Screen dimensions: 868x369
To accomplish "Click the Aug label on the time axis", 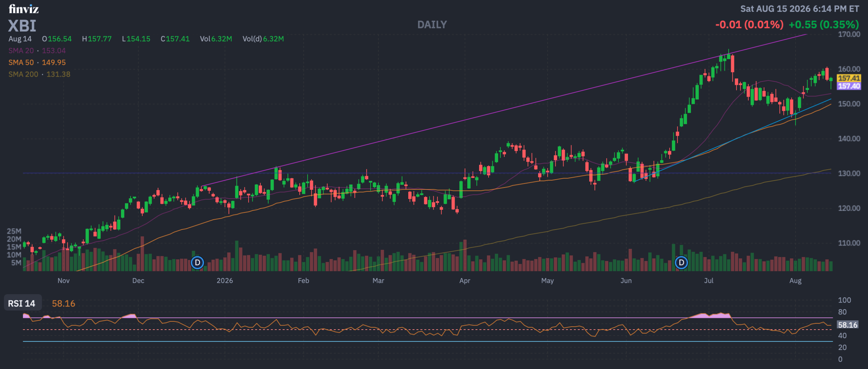I will tap(795, 281).
